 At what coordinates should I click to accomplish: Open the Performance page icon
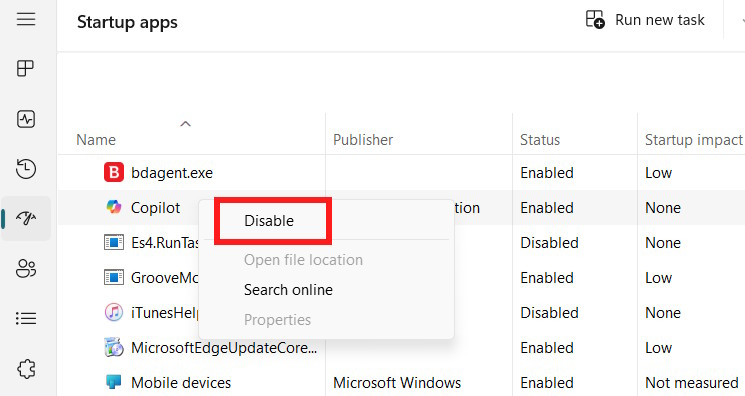26,119
